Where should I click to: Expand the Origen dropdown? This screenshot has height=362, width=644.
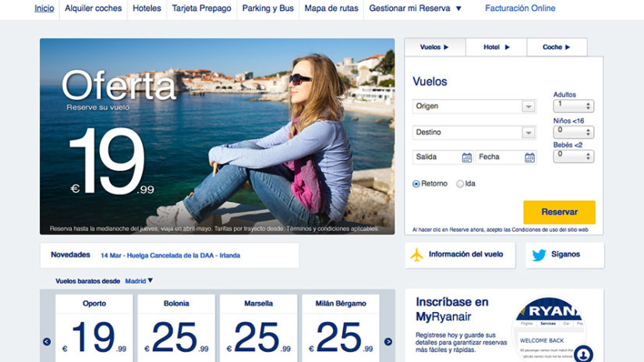click(x=528, y=107)
